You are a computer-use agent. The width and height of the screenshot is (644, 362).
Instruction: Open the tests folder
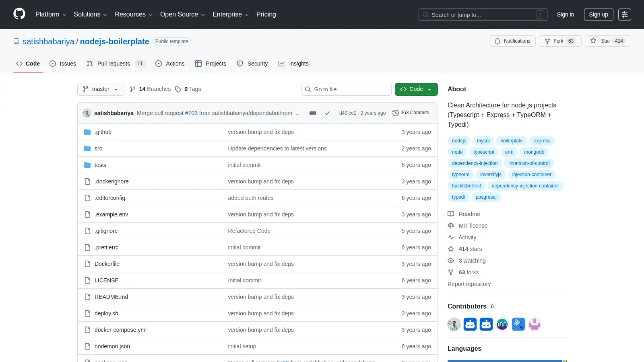click(101, 165)
